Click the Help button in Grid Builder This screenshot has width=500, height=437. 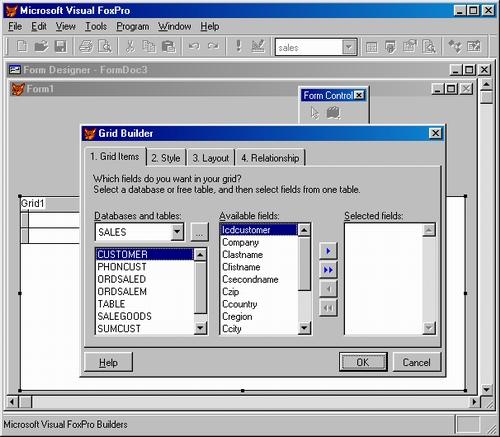pyautogui.click(x=108, y=362)
